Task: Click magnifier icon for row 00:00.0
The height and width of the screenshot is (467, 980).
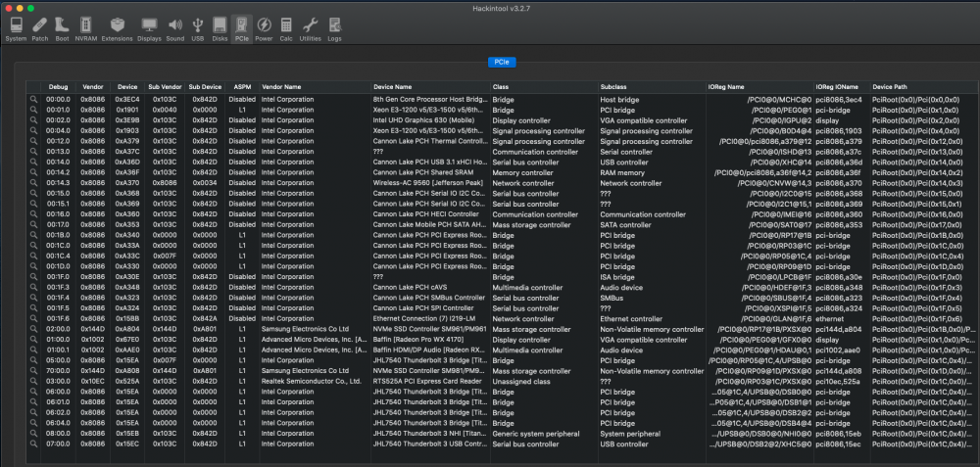Action: coord(33,99)
